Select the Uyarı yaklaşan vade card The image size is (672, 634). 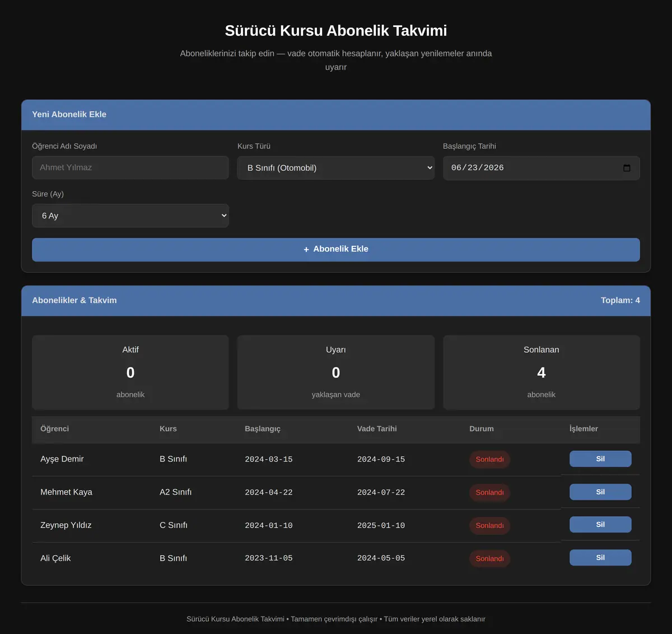point(336,372)
